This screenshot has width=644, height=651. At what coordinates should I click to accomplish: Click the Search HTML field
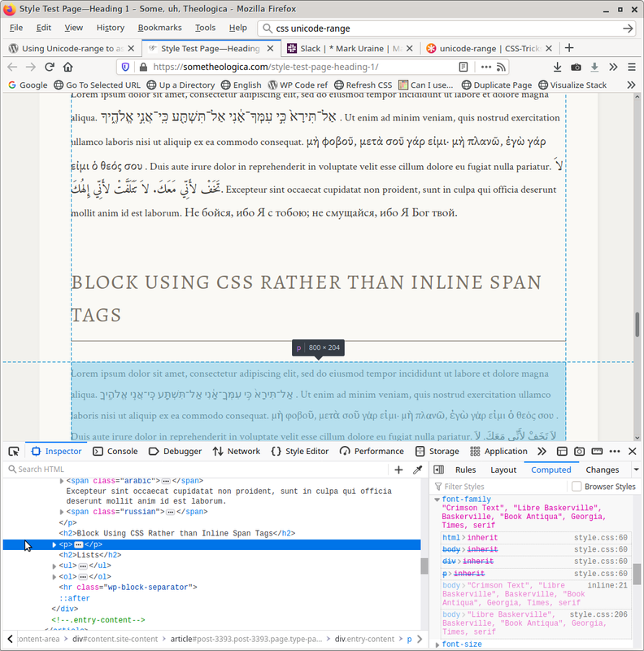click(x=199, y=470)
